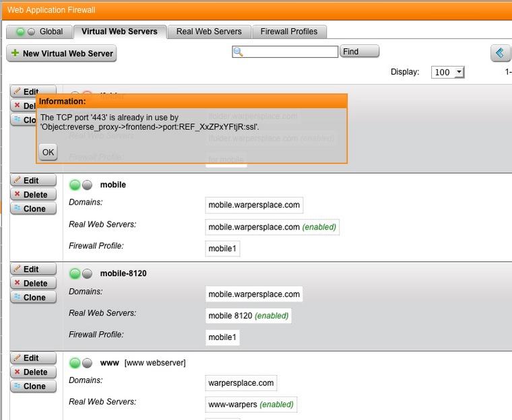This screenshot has height=420, width=512.
Task: Click the Find button
Action: 359,52
